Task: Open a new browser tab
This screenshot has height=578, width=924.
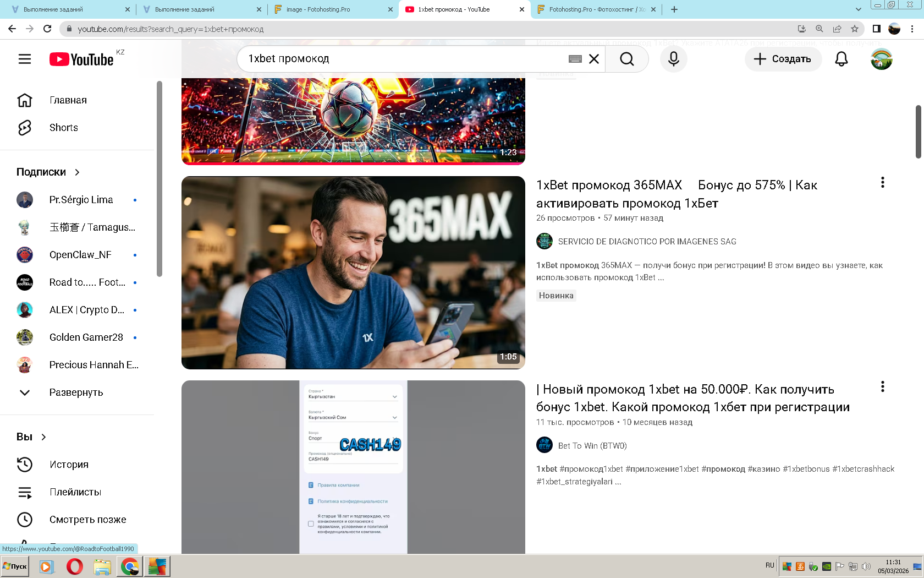Action: (674, 9)
